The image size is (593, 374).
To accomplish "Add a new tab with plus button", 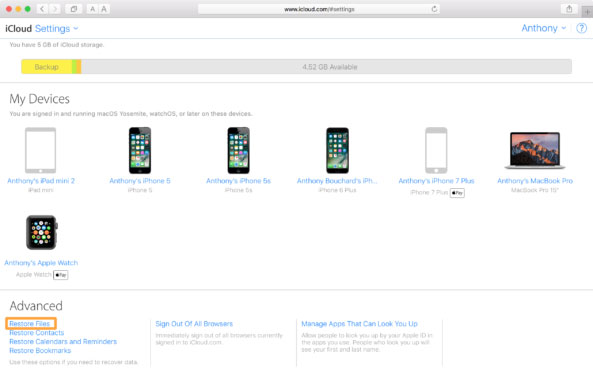I will pos(587,12).
